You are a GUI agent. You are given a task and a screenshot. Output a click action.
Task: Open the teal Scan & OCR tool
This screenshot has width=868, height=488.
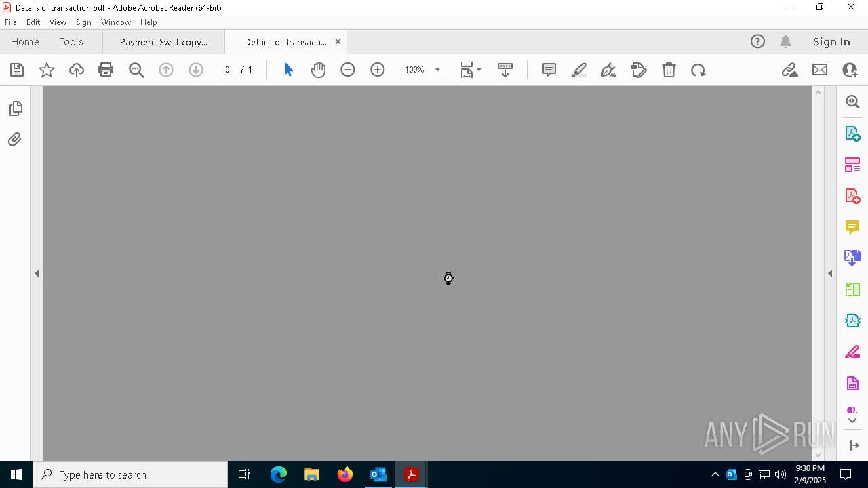pyautogui.click(x=852, y=321)
